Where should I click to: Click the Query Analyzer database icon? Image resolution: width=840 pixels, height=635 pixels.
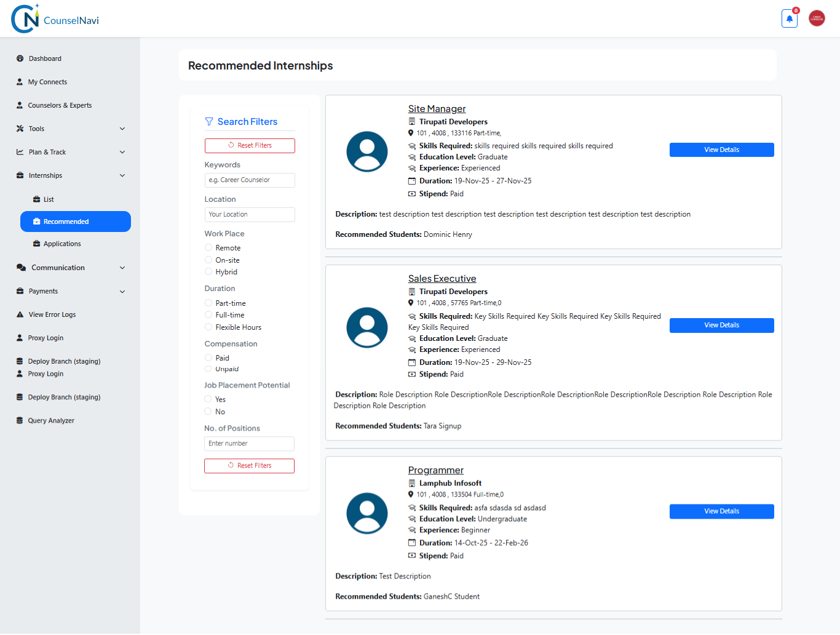20,420
